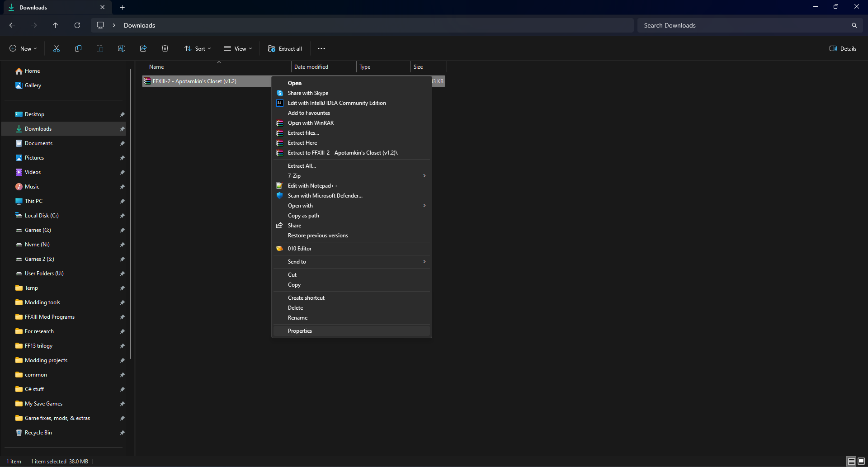Click the WinRAR archive file icon
Screen dimensions: 868x467
147,81
